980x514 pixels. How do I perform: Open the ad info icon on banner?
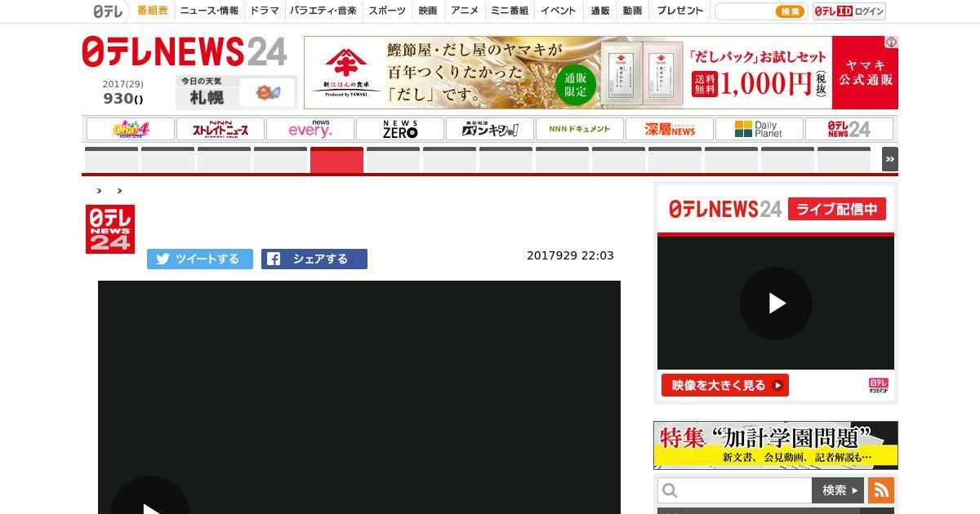click(892, 42)
